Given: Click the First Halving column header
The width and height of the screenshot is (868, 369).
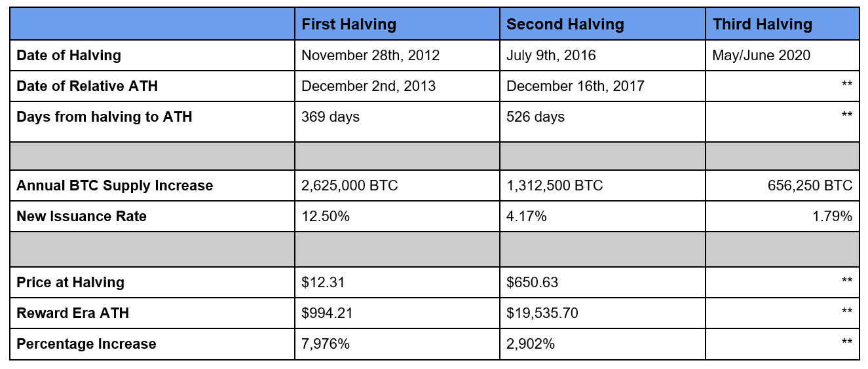Looking at the screenshot, I should click(x=349, y=25).
